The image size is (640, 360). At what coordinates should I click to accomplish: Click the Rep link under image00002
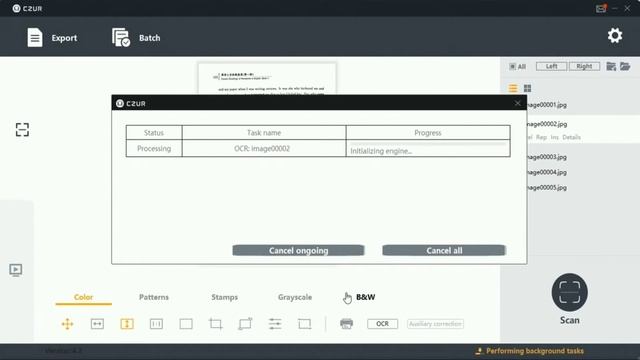pyautogui.click(x=541, y=137)
